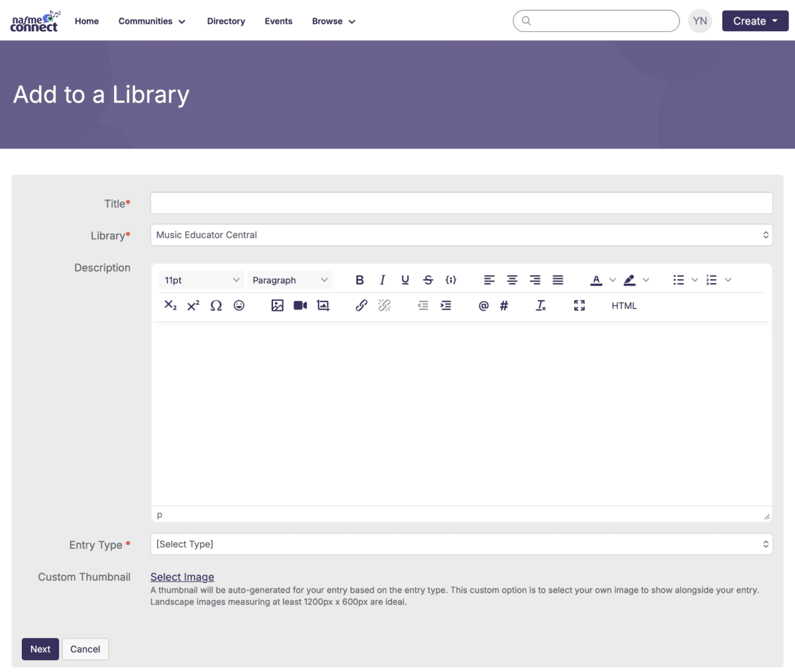Click the Select Image link
This screenshot has height=672, width=795.
tap(182, 577)
